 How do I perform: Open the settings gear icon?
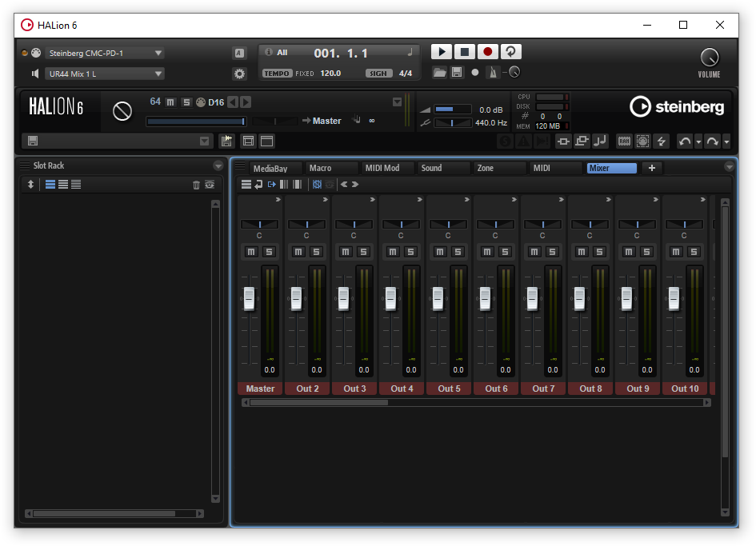coord(239,74)
